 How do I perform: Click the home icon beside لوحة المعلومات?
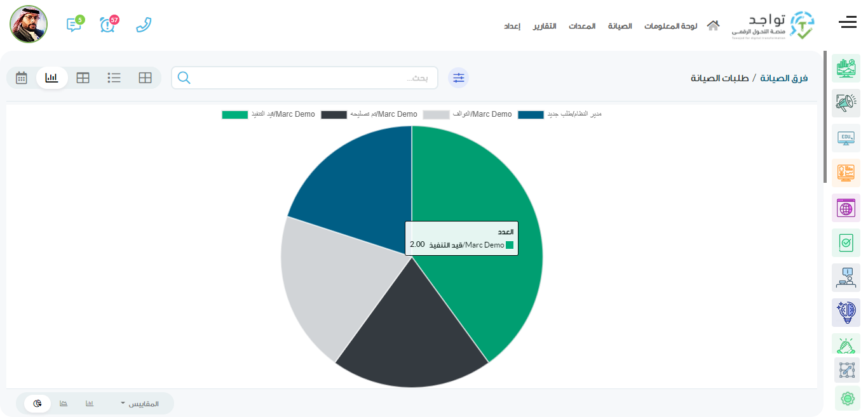click(713, 25)
